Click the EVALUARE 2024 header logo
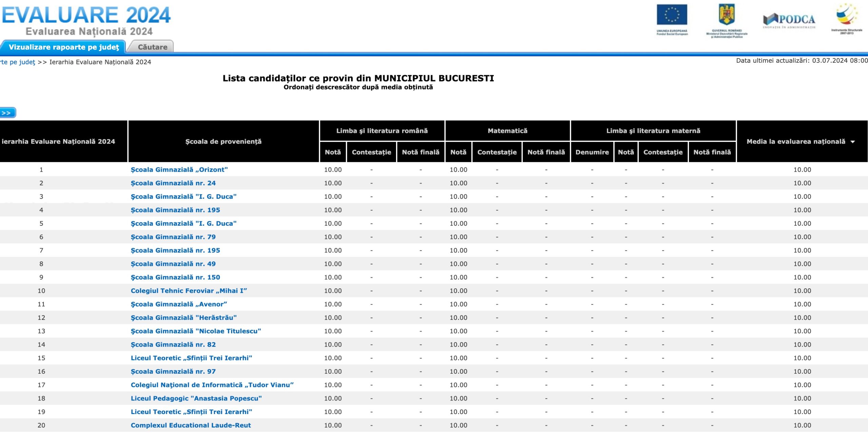This screenshot has height=433, width=868. coord(86,15)
